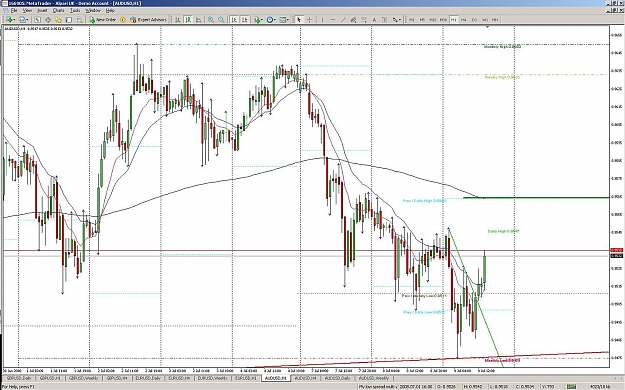
Task: Set timeframe to H4
Action: [464, 19]
